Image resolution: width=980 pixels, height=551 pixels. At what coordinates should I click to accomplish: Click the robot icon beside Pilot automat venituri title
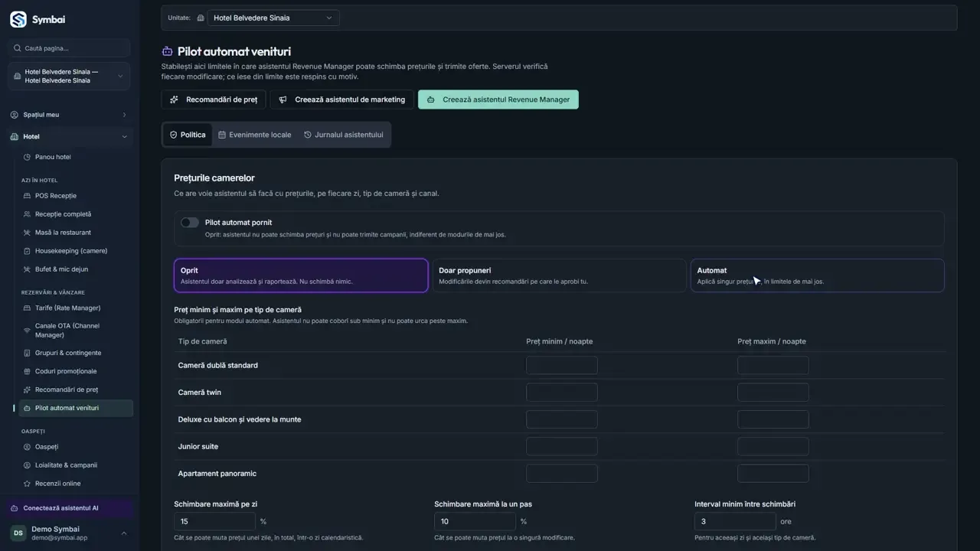pos(168,51)
